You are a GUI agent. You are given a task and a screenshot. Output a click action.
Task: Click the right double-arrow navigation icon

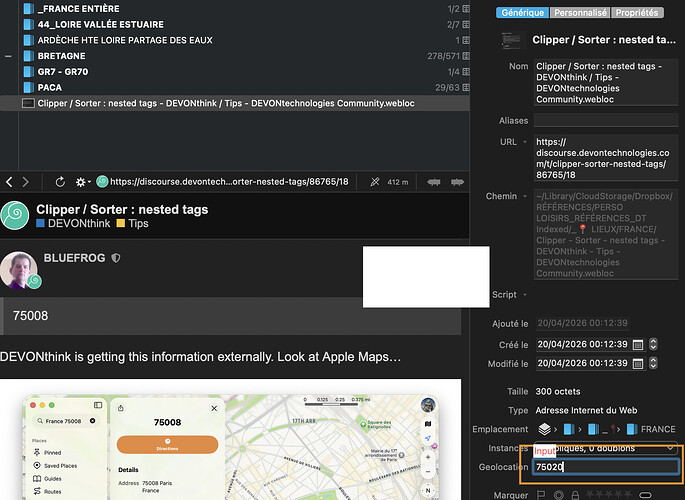(457, 182)
